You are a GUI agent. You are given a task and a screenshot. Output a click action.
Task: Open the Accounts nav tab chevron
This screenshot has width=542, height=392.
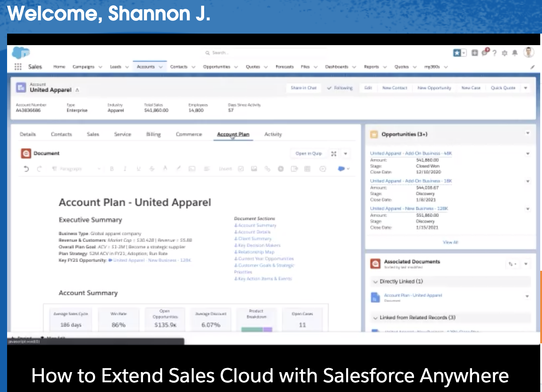(160, 67)
